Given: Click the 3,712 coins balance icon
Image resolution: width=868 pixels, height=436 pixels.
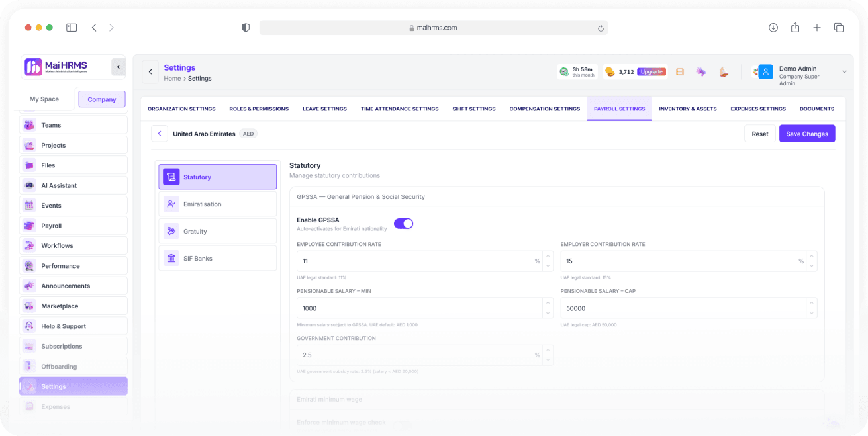Looking at the screenshot, I should click(610, 72).
